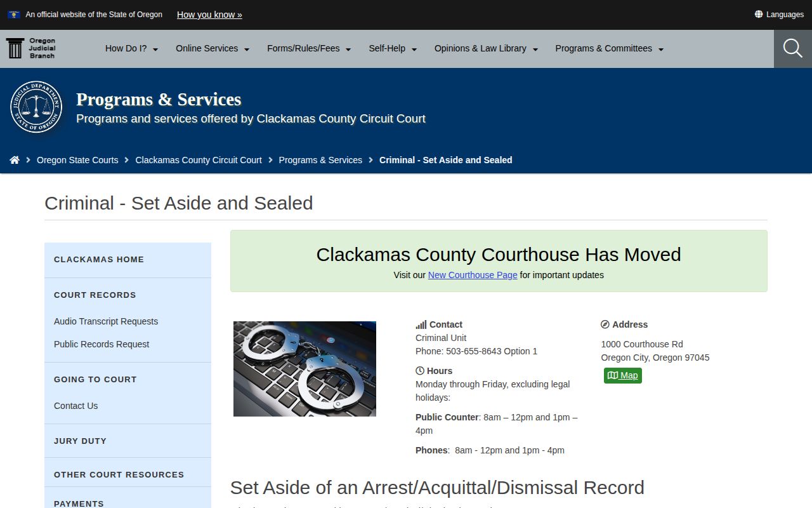The image size is (812, 508).
Task: Click the Set Aside of an Arrest heading
Action: point(437,488)
